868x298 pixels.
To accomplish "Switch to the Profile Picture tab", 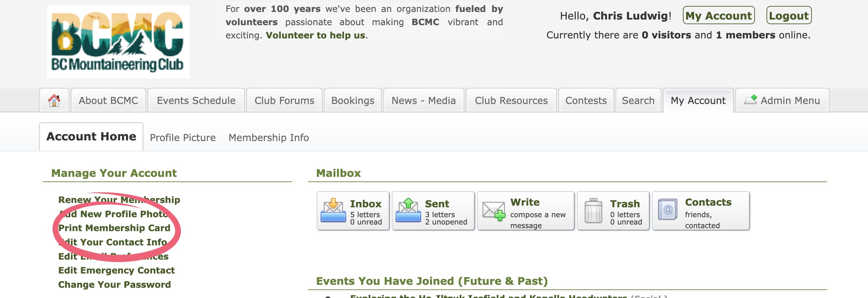I will (x=183, y=137).
